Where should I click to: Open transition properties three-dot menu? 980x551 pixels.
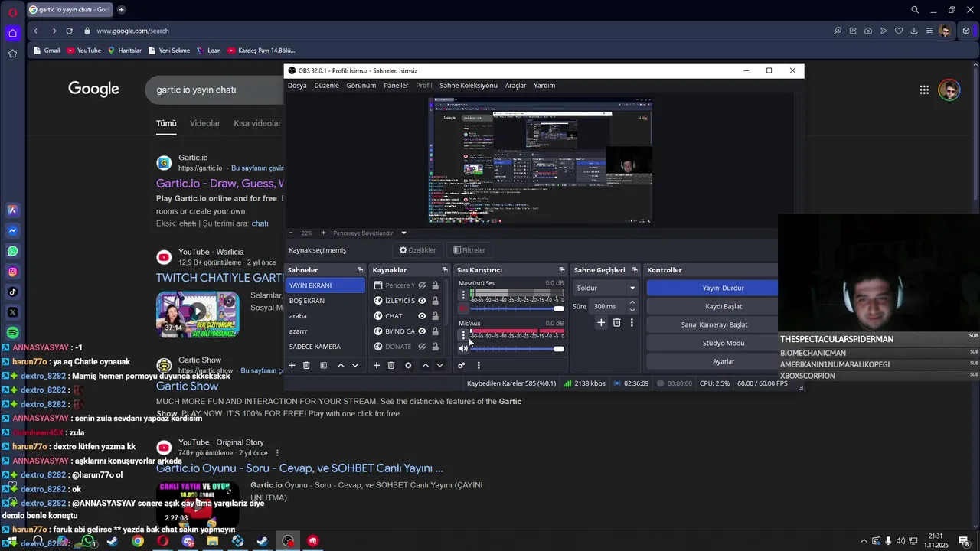632,323
